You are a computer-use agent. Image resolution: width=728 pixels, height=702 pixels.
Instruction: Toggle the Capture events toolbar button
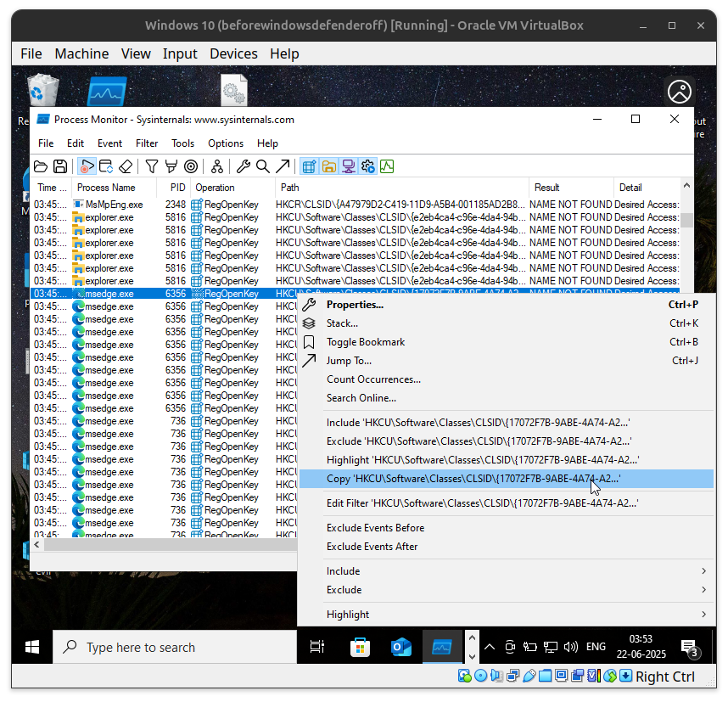tap(87, 166)
